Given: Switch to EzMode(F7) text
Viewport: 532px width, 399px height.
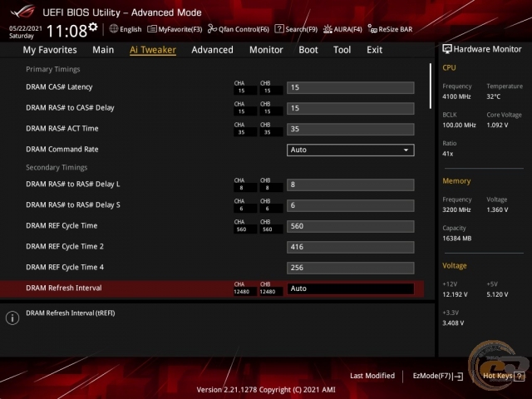Looking at the screenshot, I should click(x=431, y=376).
